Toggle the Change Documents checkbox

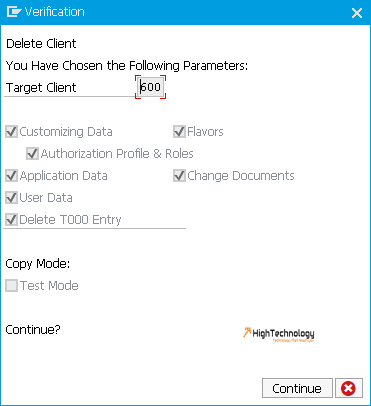[179, 176]
